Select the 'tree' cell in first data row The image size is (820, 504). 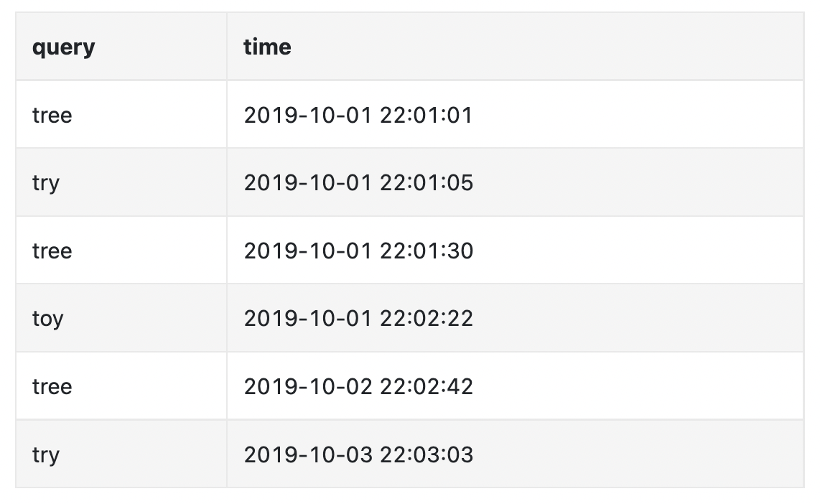pos(52,115)
